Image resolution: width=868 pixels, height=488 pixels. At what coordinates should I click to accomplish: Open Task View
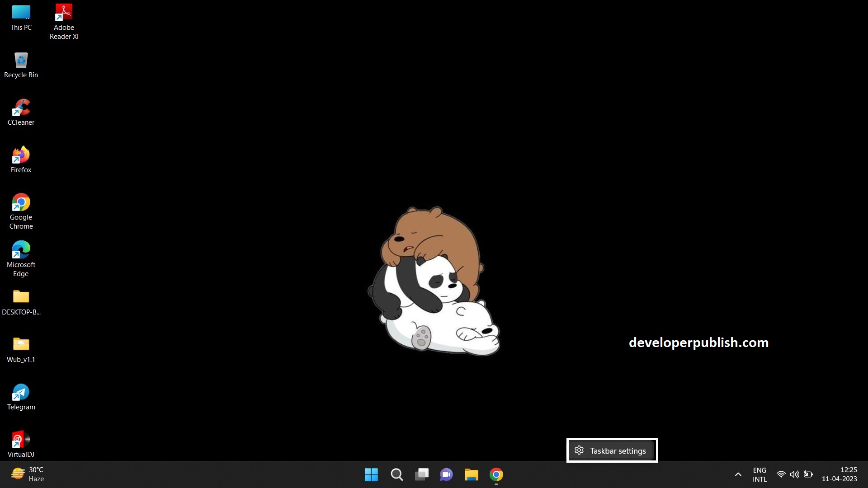tap(422, 474)
